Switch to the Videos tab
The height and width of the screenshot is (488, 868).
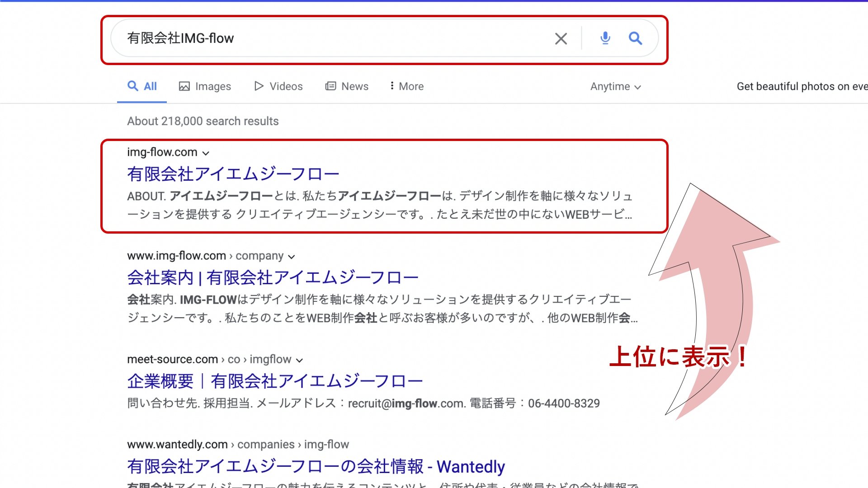(x=286, y=86)
